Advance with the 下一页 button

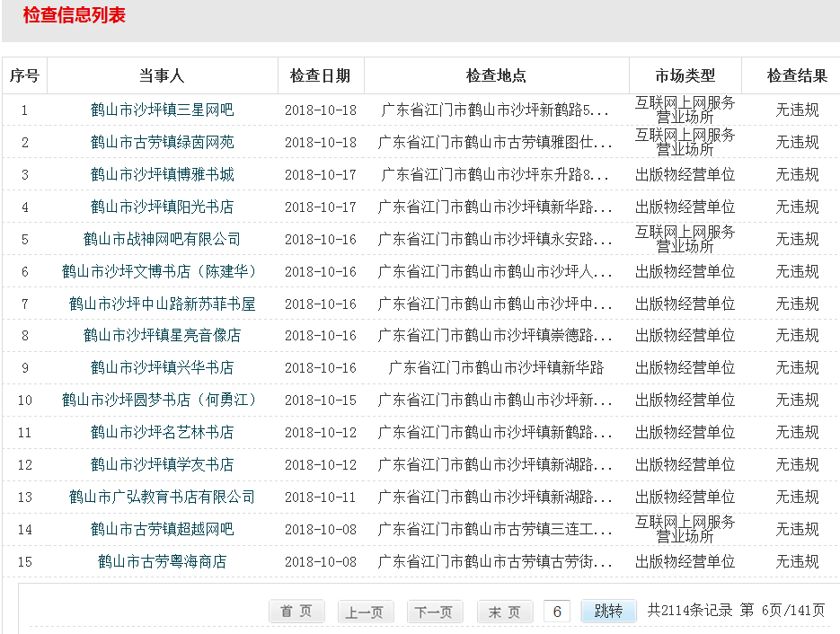(x=435, y=612)
